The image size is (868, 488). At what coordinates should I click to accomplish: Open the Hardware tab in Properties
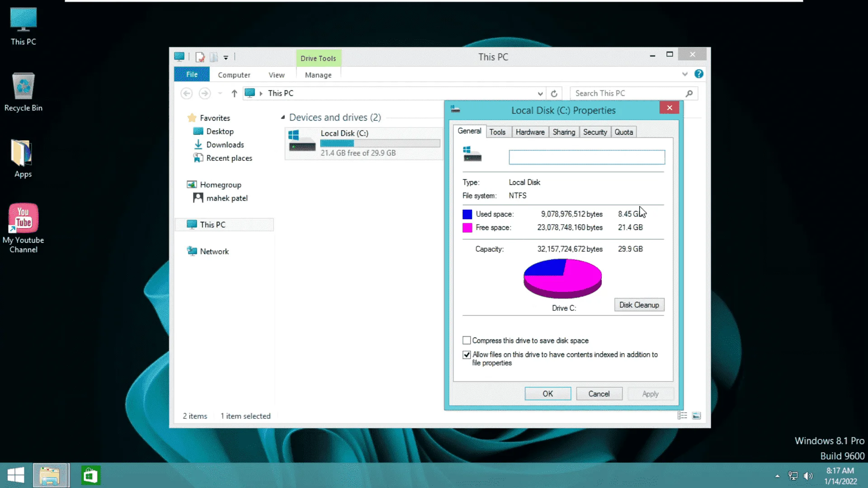point(530,132)
